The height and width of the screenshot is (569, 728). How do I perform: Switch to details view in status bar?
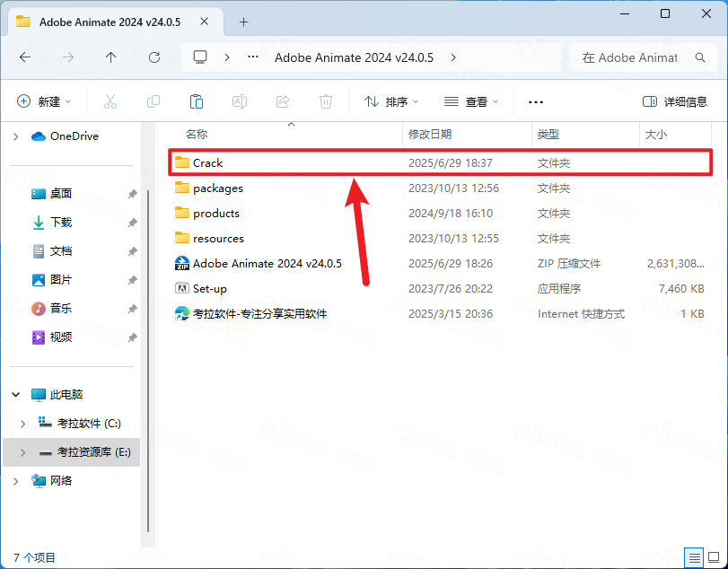click(692, 557)
